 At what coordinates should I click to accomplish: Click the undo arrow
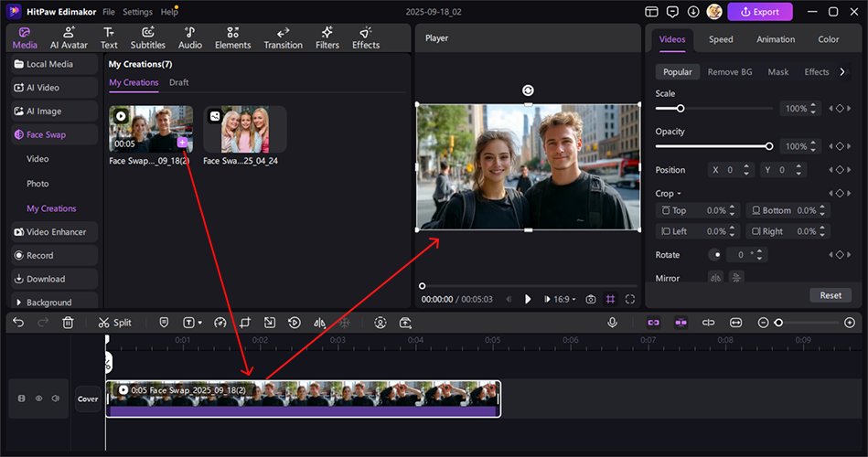click(x=18, y=323)
